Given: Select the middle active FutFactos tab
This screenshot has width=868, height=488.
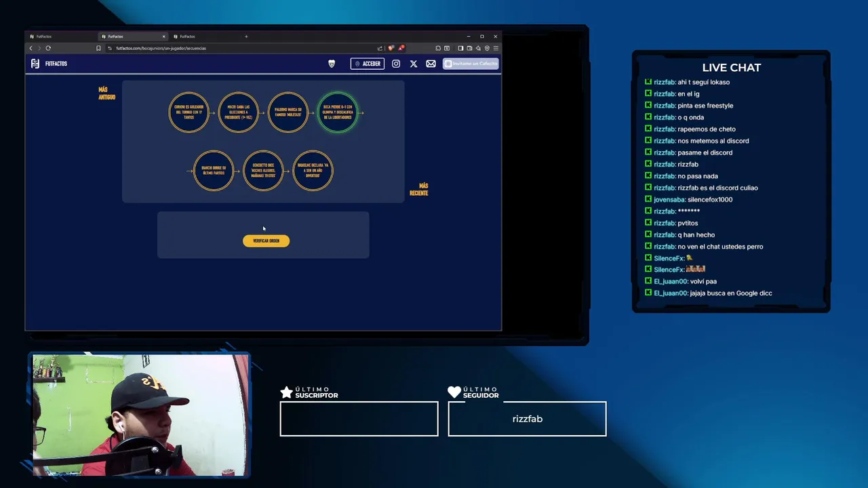Looking at the screenshot, I should tap(132, 37).
